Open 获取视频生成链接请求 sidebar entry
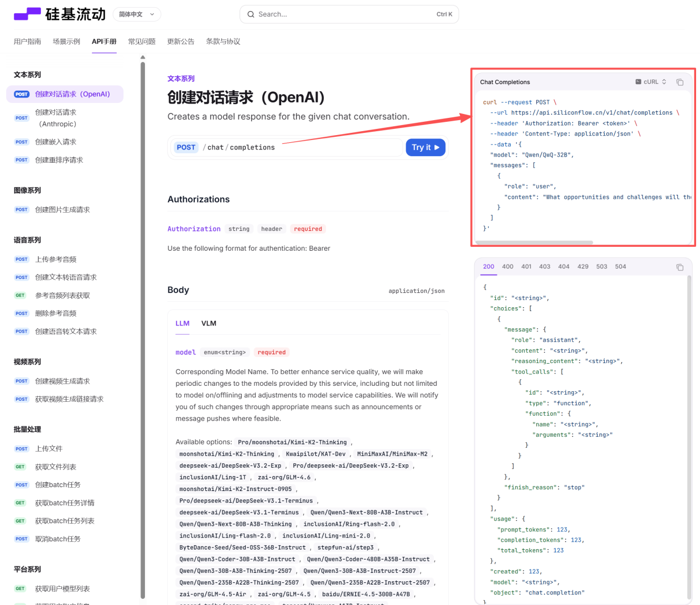This screenshot has height=605, width=700. 65,399
